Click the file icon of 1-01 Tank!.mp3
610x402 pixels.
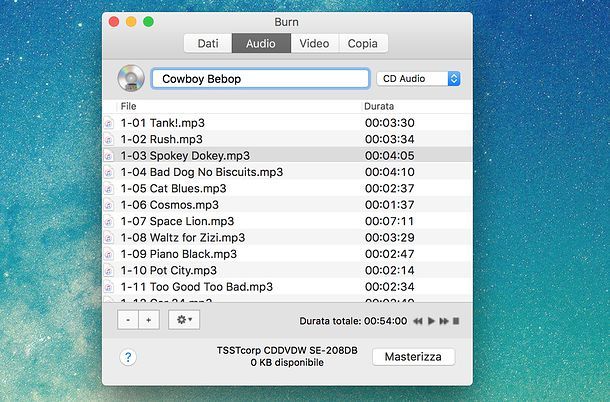[109, 123]
